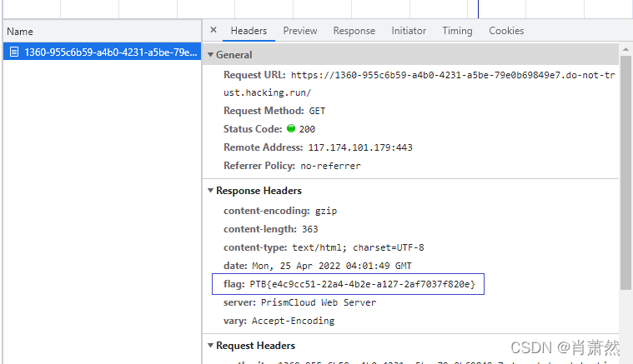Click the Referrer Policy no-referrer value

tap(330, 166)
